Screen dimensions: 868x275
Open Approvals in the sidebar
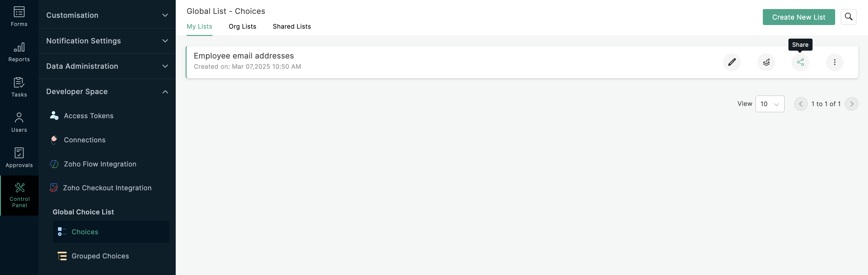(x=19, y=157)
